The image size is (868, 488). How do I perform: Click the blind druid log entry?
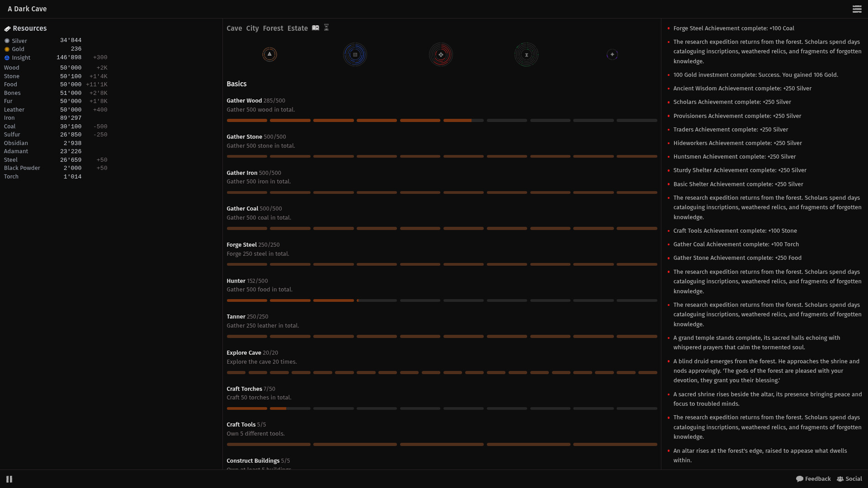click(x=766, y=371)
